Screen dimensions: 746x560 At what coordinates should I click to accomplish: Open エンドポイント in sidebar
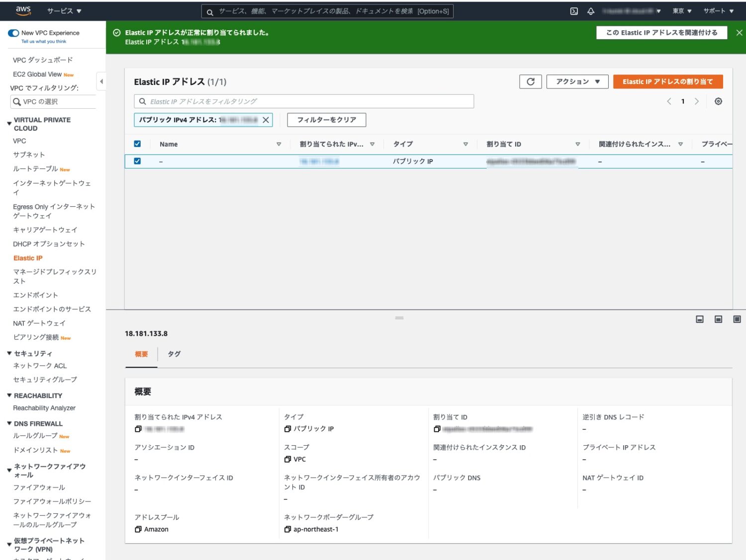(35, 295)
